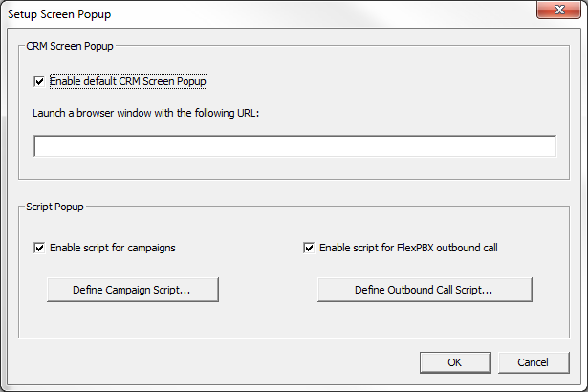Screen dimensions: 588x392
Task: Uncheck the Enable default CRM Screen Popup checkbox
Action: 39,81
